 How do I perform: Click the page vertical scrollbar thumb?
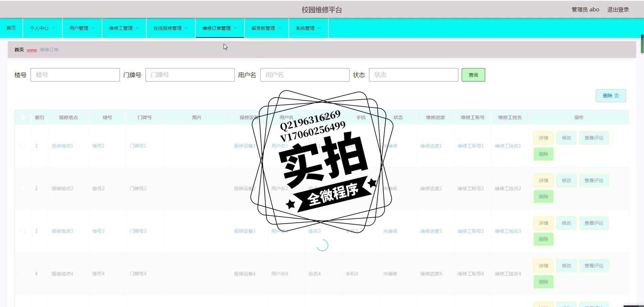642,44
